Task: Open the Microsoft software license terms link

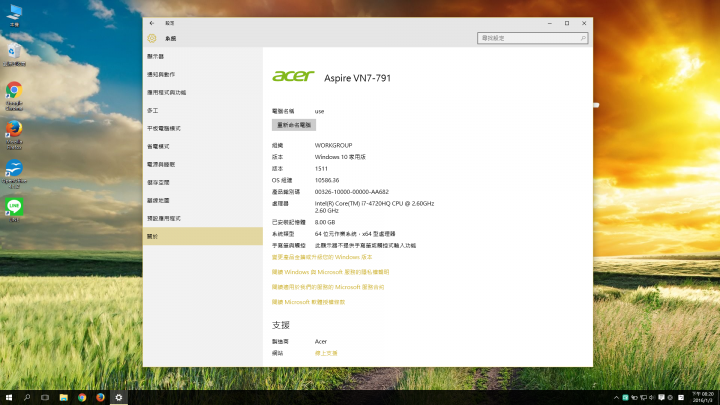Action: tap(308, 302)
